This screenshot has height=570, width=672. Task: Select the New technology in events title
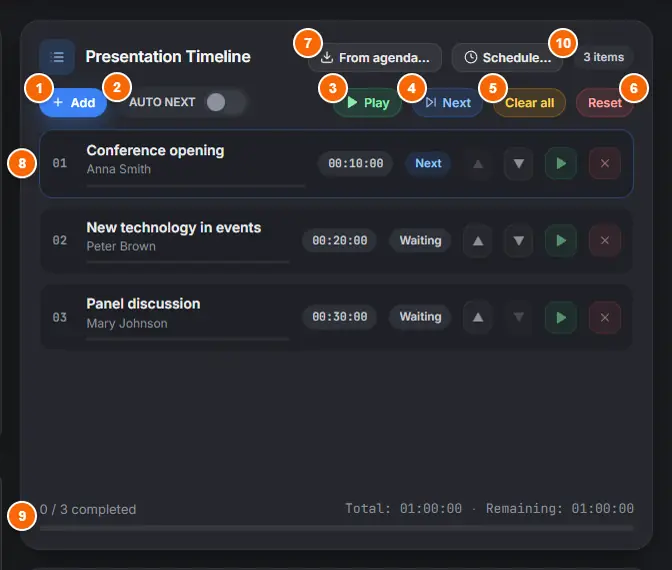(x=174, y=228)
